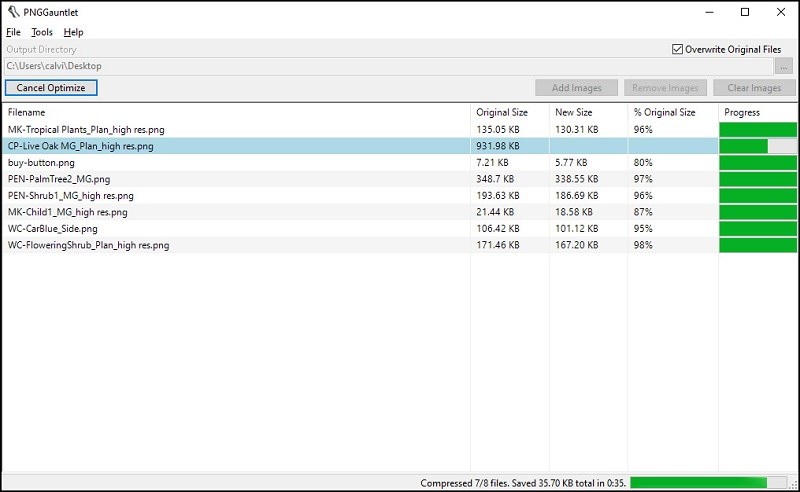Maximize the PNGGauntlet window

coord(745,12)
